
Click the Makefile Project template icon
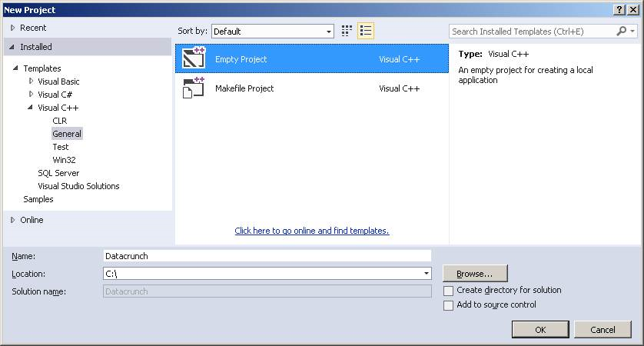(x=194, y=88)
